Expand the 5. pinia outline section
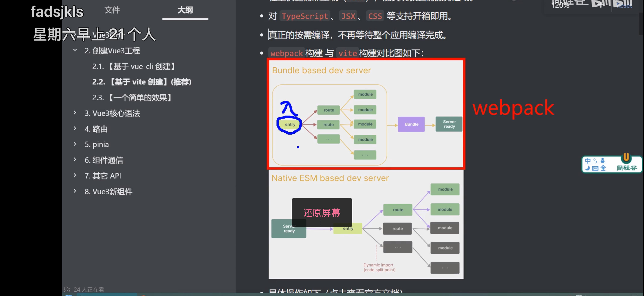The width and height of the screenshot is (644, 296). coord(75,144)
